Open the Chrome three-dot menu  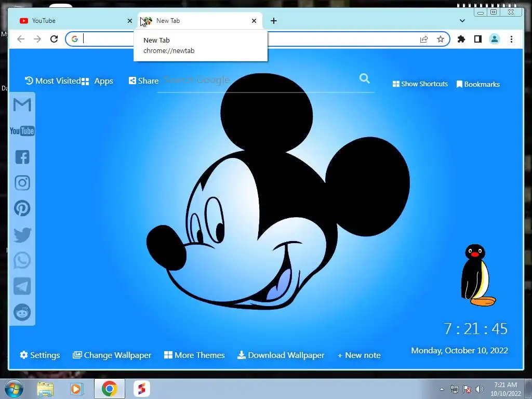pyautogui.click(x=511, y=39)
